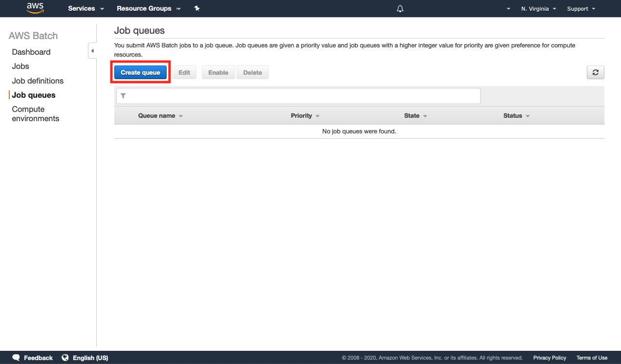Screen dimensions: 621x364
Task: Change language from English (US)
Action: pos(85,358)
